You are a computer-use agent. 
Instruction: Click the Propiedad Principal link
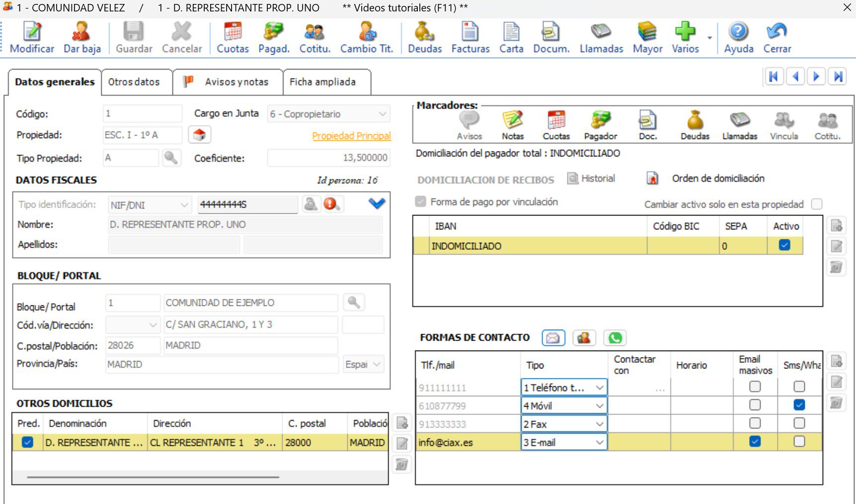(x=351, y=136)
